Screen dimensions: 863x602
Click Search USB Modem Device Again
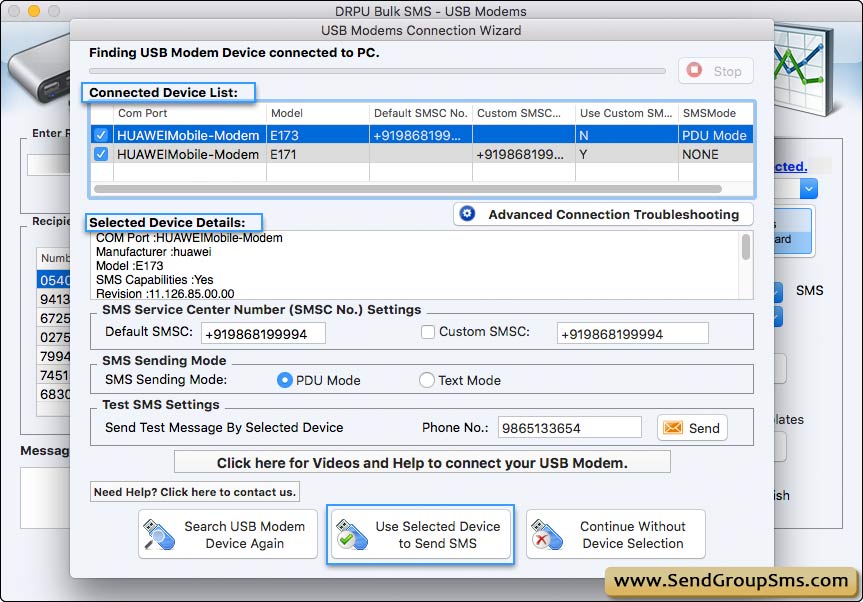click(228, 534)
